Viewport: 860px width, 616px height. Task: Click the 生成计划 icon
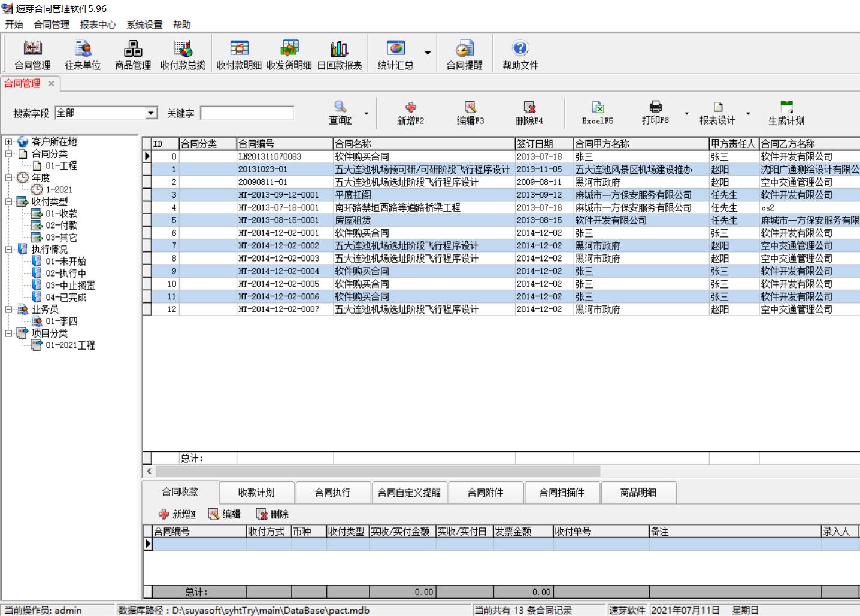click(786, 113)
